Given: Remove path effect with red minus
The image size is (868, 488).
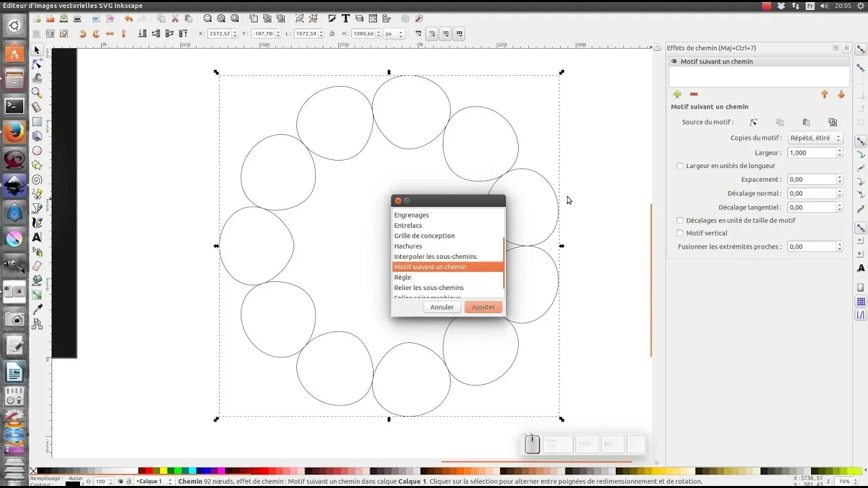Looking at the screenshot, I should point(694,94).
